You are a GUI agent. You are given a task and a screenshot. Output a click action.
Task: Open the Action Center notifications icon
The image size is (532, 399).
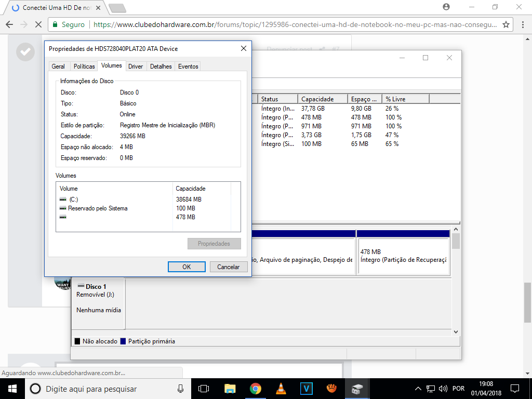coord(515,389)
